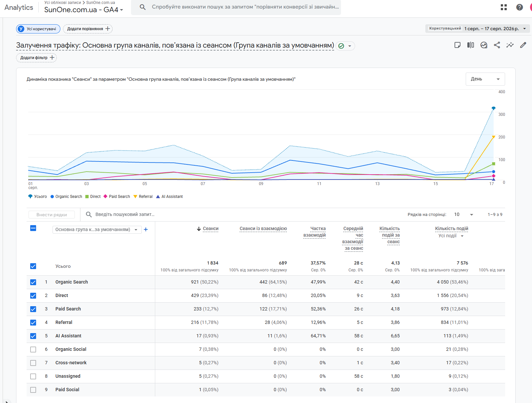Open the SunOne.com.ua - GA4 property selector
This screenshot has width=532, height=403.
tap(84, 10)
